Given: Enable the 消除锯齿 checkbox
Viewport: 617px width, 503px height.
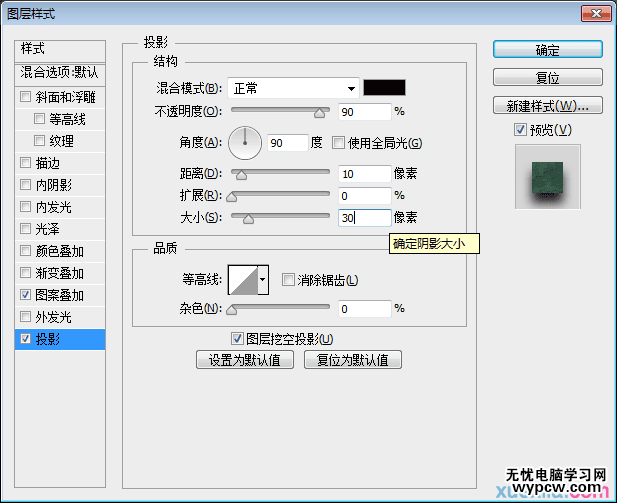Looking at the screenshot, I should click(288, 280).
